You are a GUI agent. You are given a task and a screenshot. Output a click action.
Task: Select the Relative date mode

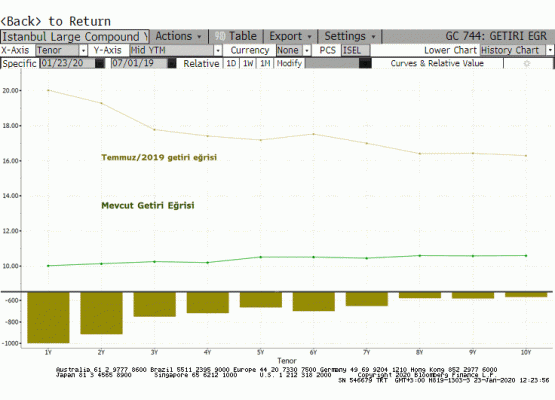tap(201, 63)
